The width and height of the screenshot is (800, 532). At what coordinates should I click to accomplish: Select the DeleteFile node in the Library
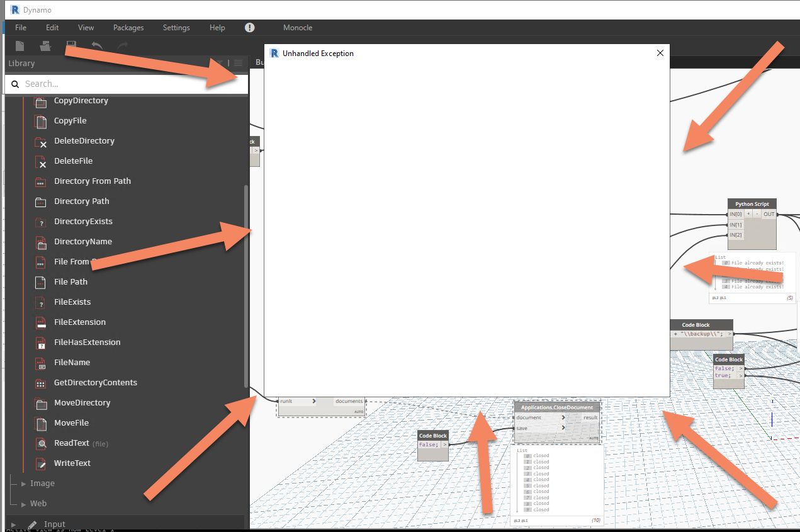coord(72,161)
